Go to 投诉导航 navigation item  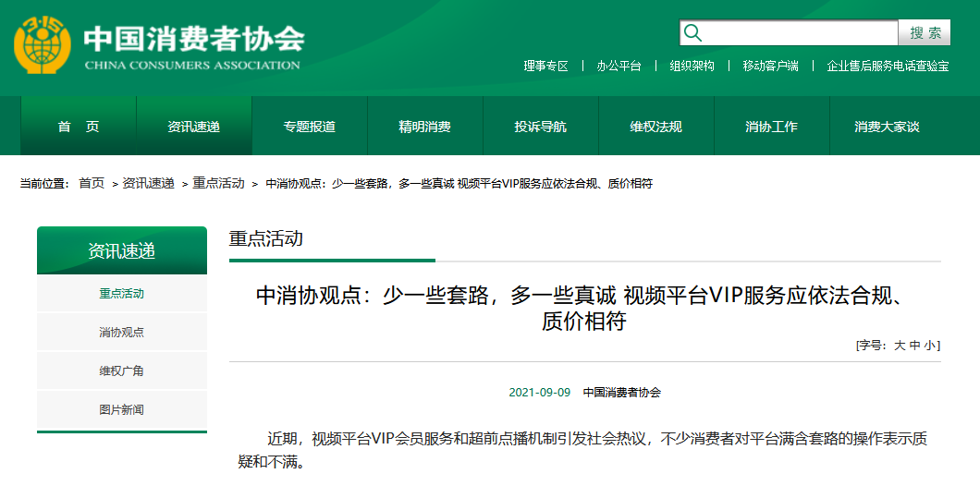point(541,127)
